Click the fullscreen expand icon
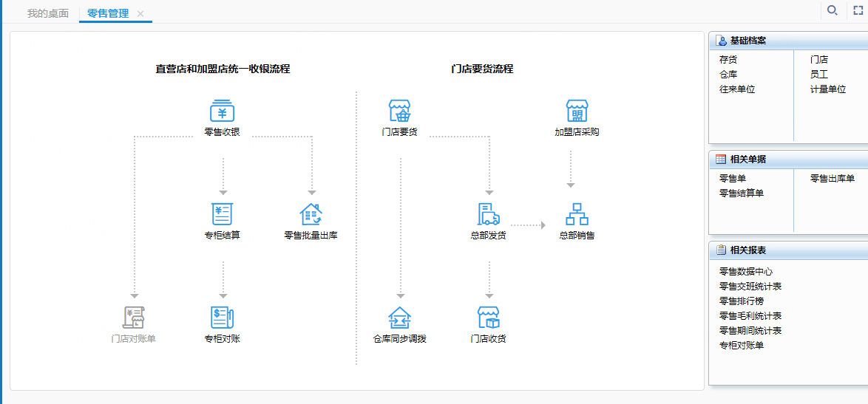The height and width of the screenshot is (404, 868). [x=858, y=10]
